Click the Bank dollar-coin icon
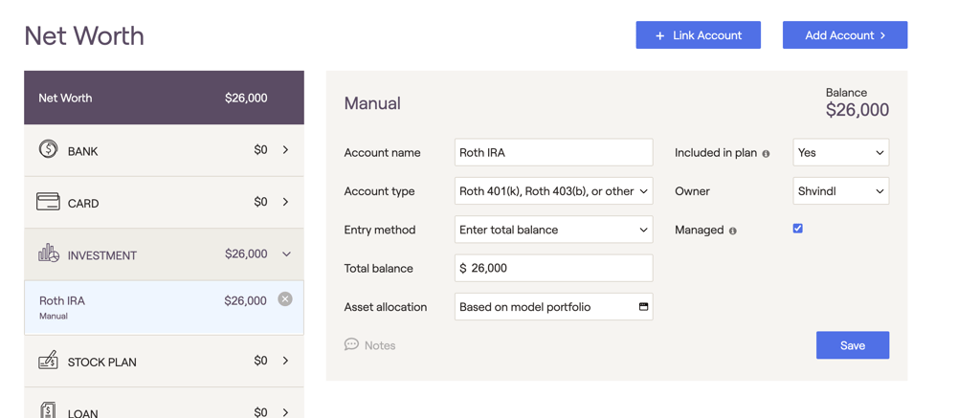This screenshot has height=418, width=980. pos(48,149)
